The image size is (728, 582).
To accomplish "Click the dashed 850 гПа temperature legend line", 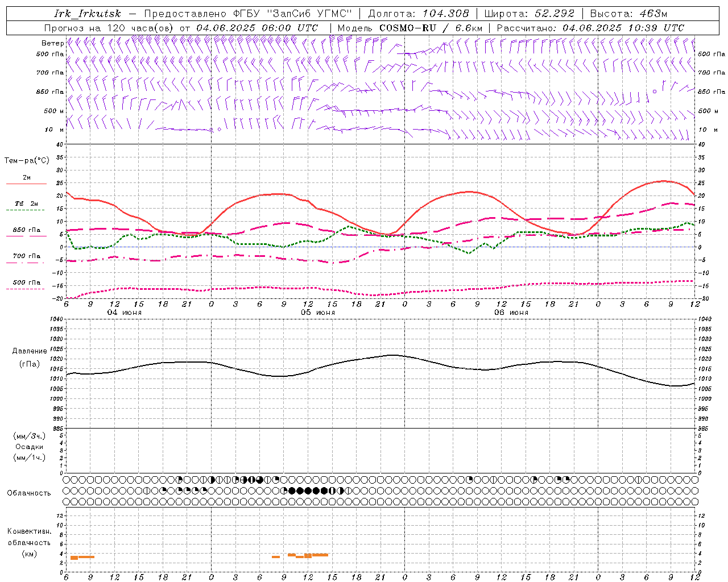I will tap(26, 236).
